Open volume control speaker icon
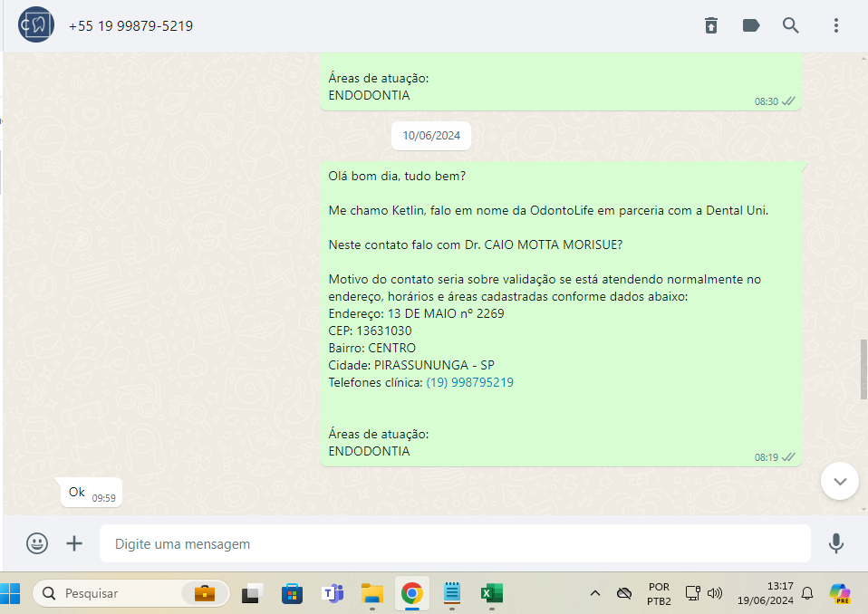 pos(715,593)
